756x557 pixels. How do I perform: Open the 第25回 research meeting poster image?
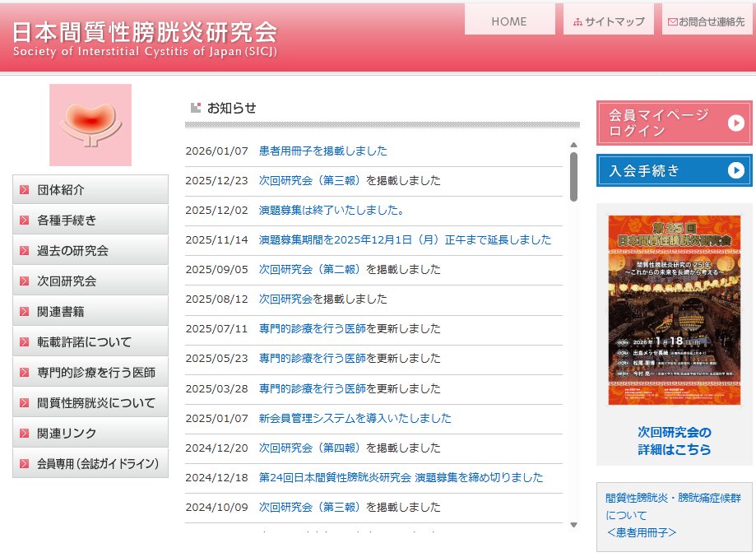coord(674,310)
